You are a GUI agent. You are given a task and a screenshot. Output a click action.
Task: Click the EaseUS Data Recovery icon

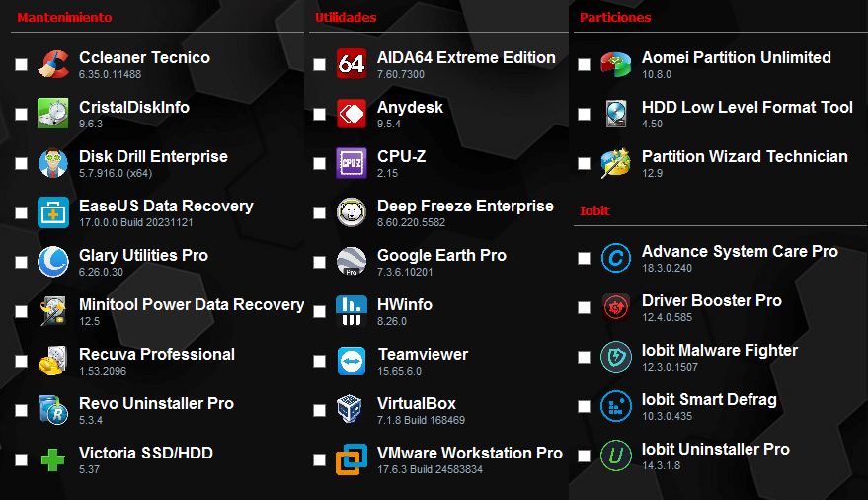point(53,212)
